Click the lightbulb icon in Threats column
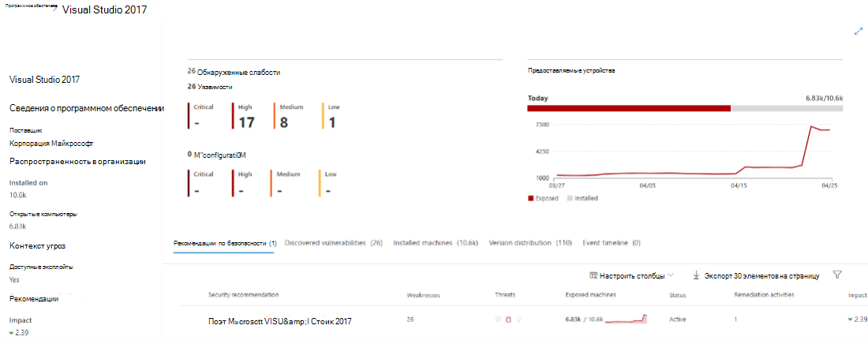This screenshot has height=344, width=868. click(518, 320)
